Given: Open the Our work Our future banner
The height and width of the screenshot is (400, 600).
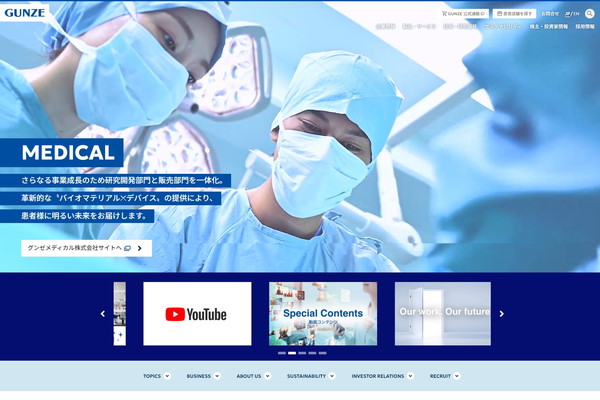Looking at the screenshot, I should [443, 313].
